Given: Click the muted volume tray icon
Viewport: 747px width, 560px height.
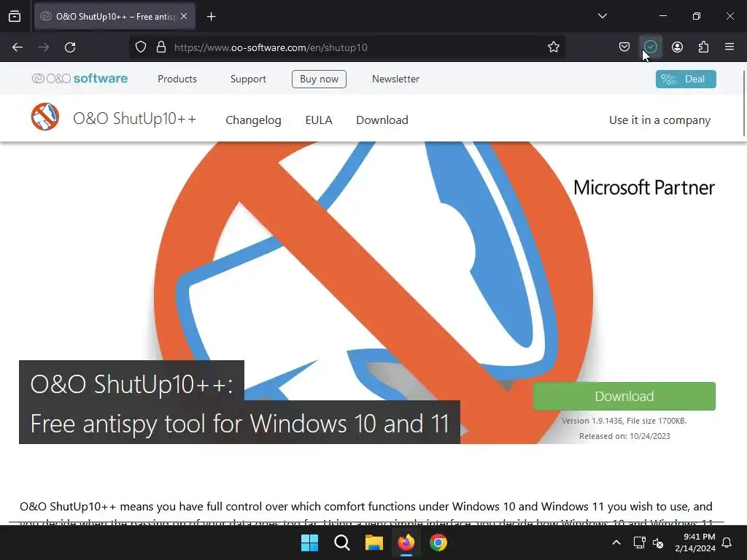Looking at the screenshot, I should [658, 542].
